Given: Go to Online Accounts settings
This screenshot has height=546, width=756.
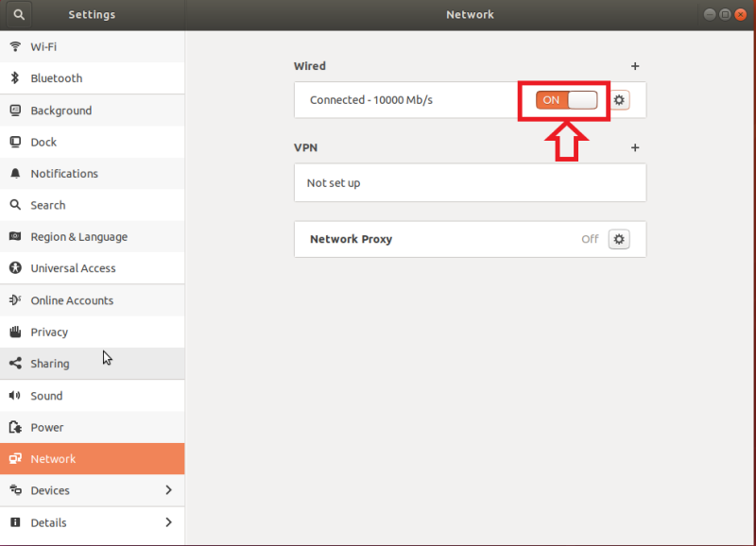Looking at the screenshot, I should [x=72, y=300].
